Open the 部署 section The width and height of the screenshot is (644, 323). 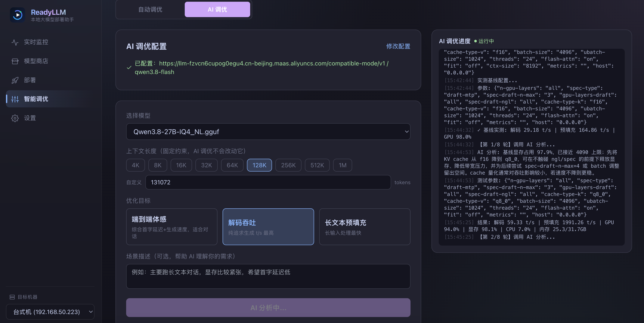coord(50,80)
